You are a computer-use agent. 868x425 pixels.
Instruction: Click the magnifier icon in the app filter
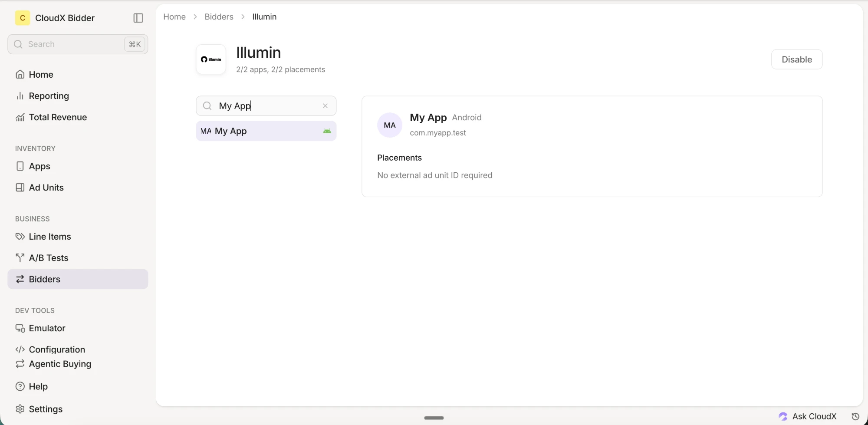tap(207, 106)
